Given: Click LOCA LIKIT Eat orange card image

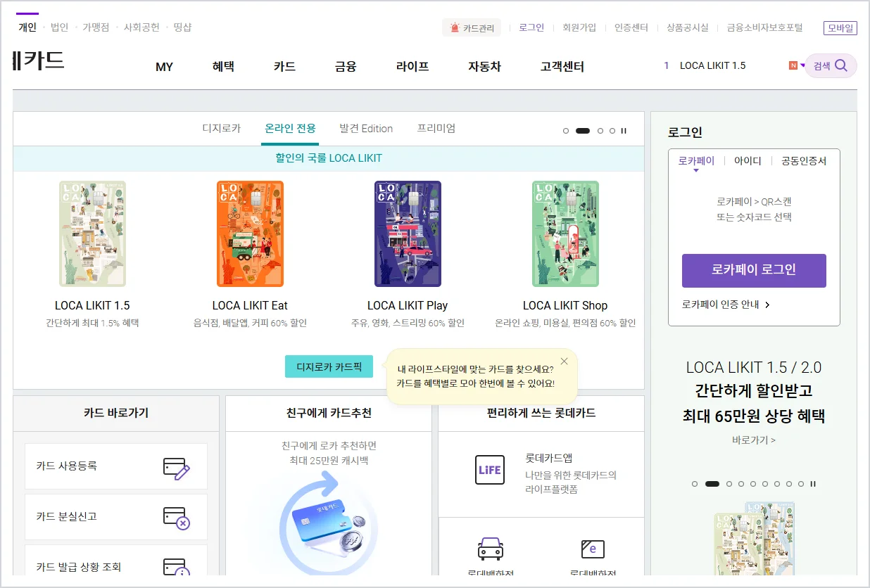Looking at the screenshot, I should [x=250, y=234].
